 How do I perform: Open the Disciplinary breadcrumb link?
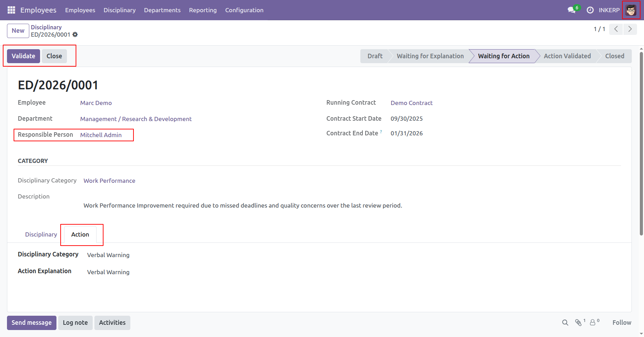point(46,27)
